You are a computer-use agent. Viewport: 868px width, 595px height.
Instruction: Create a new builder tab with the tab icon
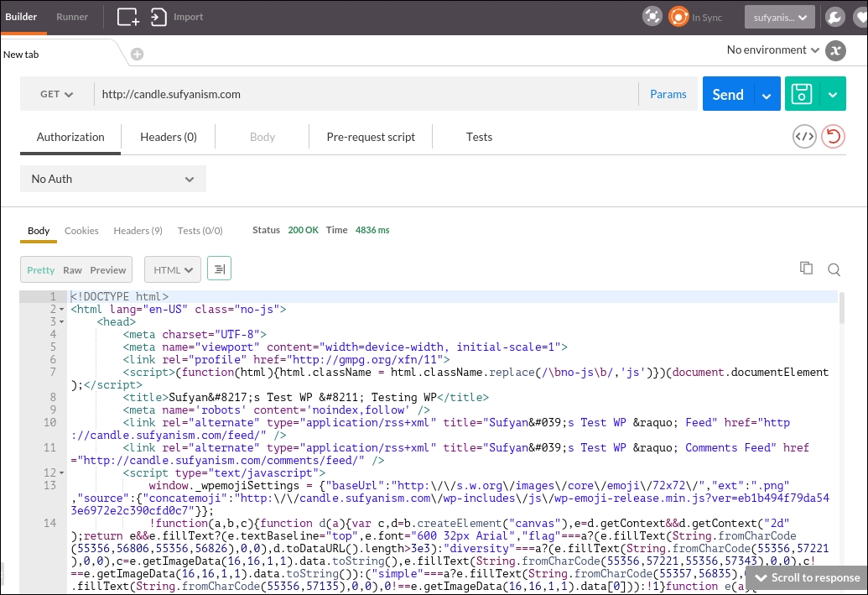coord(127,16)
